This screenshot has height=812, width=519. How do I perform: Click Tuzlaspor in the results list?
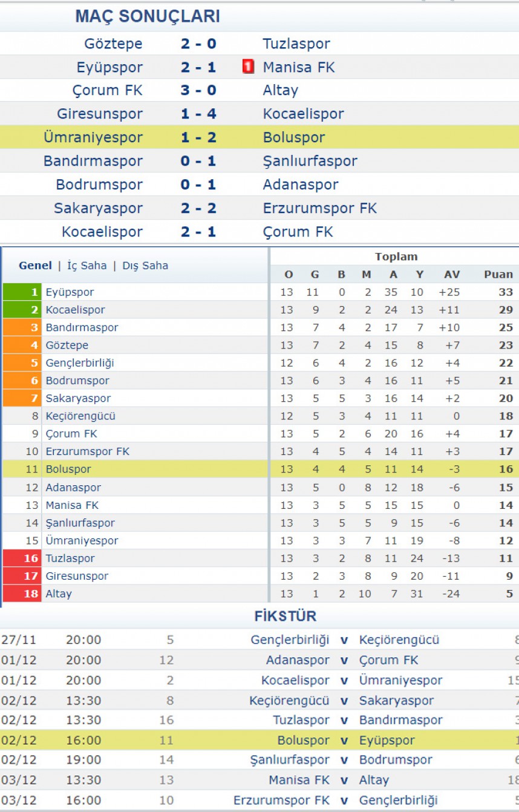click(296, 44)
